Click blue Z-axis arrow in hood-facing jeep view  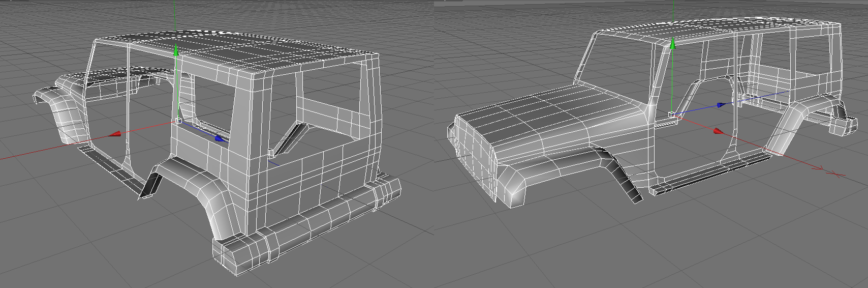[721, 105]
